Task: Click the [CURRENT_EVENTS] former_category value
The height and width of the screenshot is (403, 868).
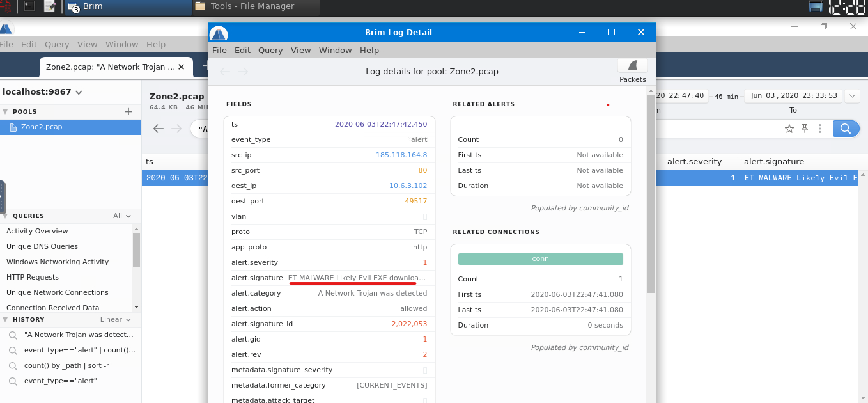Action: click(392, 385)
